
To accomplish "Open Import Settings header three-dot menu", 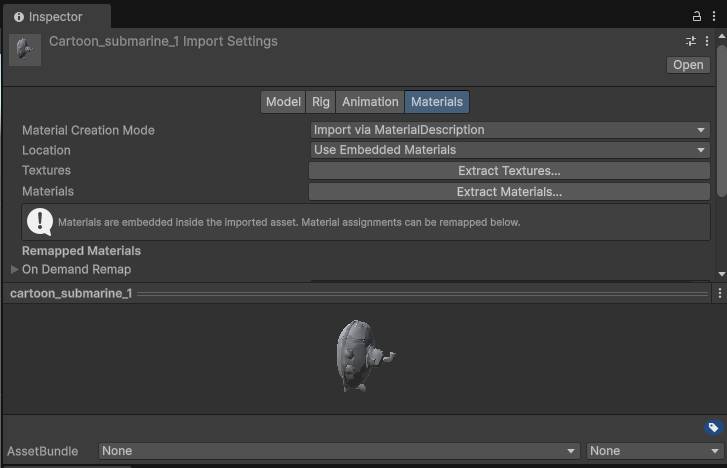I will tap(707, 41).
